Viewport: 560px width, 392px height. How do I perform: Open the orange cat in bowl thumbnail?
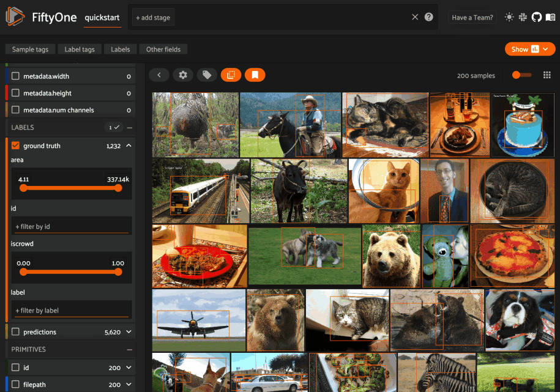pos(384,191)
